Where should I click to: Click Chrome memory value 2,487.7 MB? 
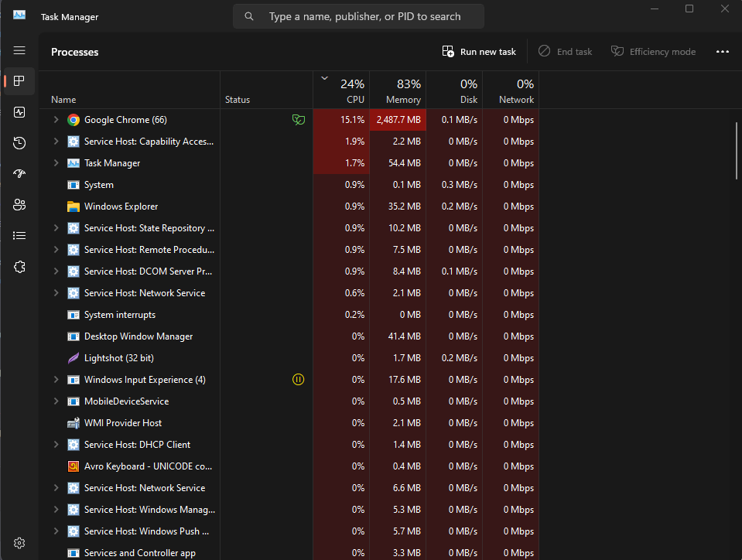point(398,120)
